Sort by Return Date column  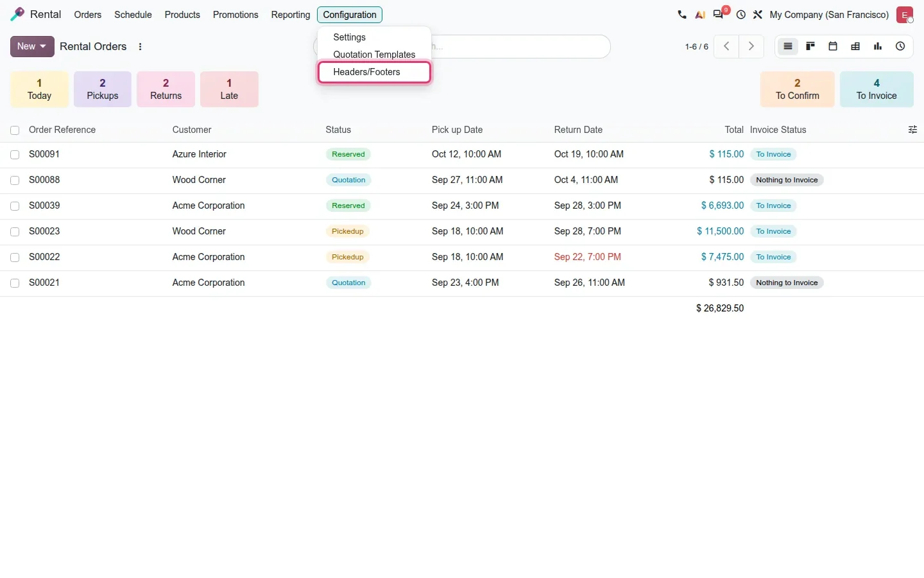[578, 130]
